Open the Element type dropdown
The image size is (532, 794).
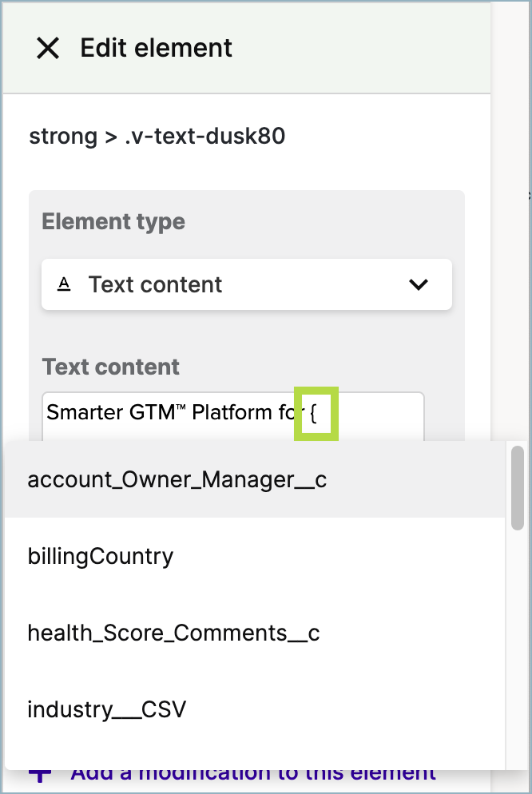[246, 284]
